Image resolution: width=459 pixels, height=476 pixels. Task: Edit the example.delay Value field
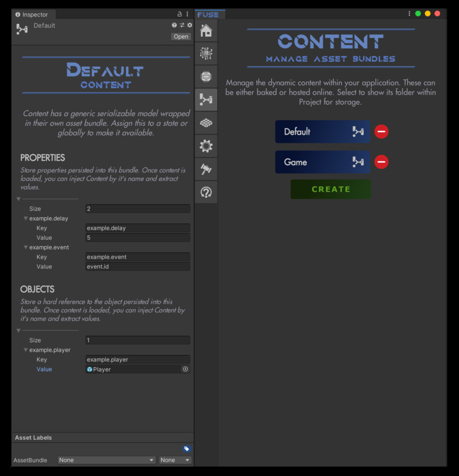138,237
